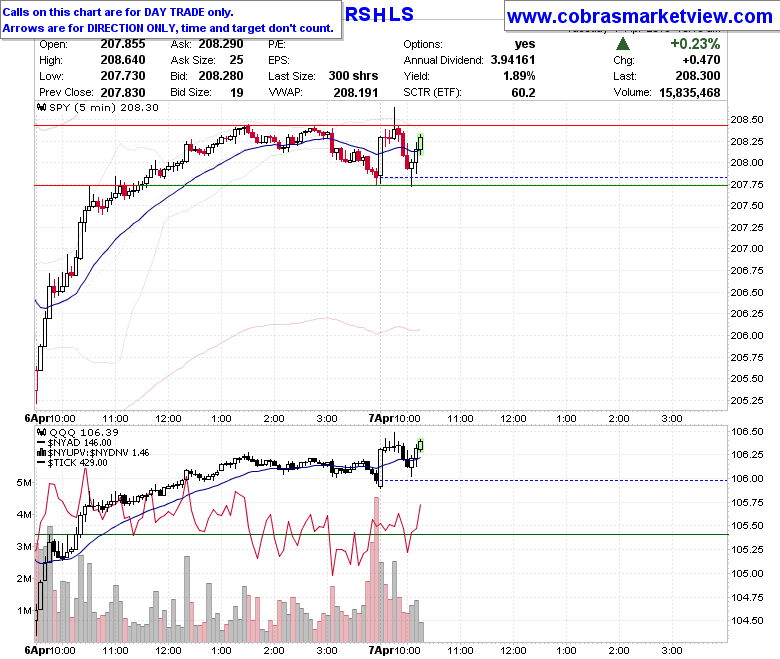Select the Volume value 15,835,468
780x659 pixels.
point(689,93)
